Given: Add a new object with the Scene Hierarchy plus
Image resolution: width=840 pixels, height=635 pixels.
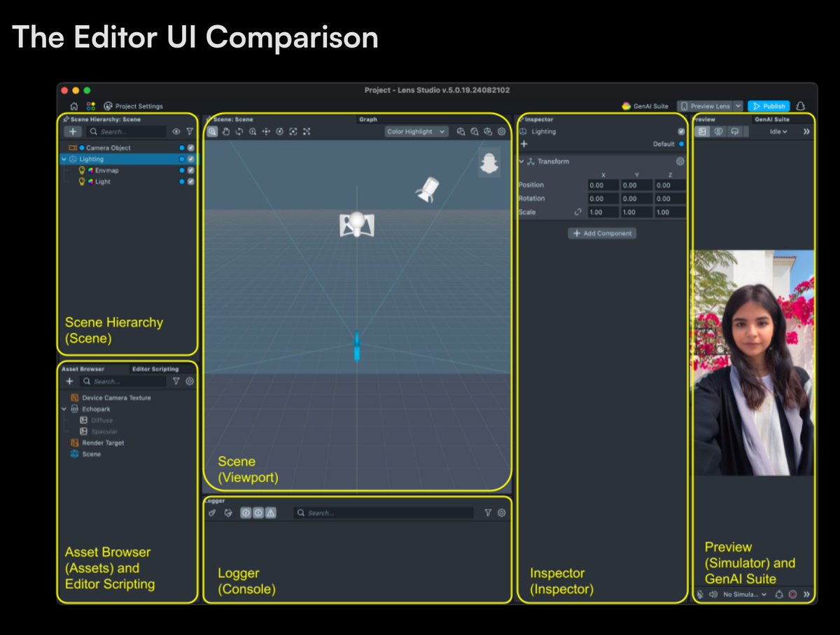Looking at the screenshot, I should (73, 131).
